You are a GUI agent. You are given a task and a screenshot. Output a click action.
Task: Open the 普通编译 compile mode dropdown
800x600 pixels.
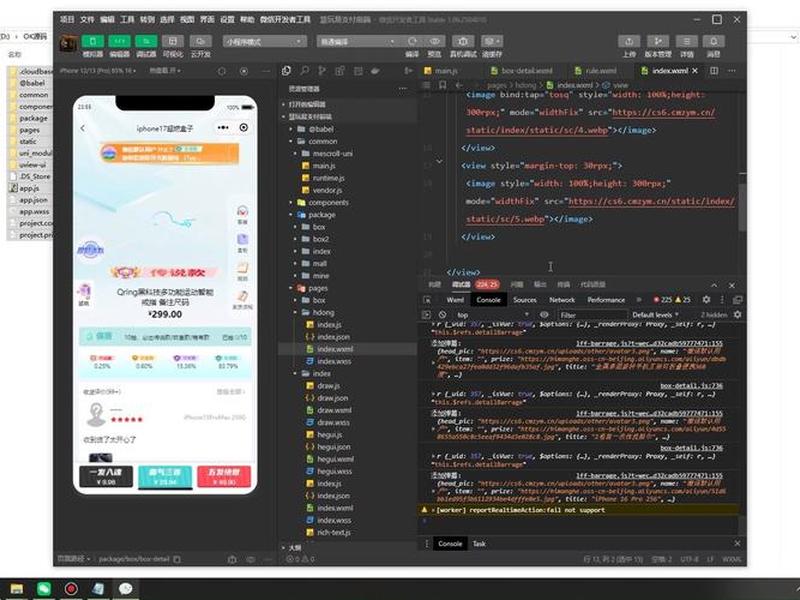[357, 41]
